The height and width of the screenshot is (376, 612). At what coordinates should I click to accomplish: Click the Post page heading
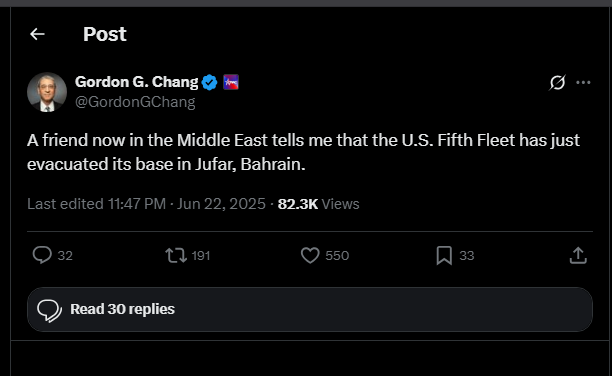105,34
